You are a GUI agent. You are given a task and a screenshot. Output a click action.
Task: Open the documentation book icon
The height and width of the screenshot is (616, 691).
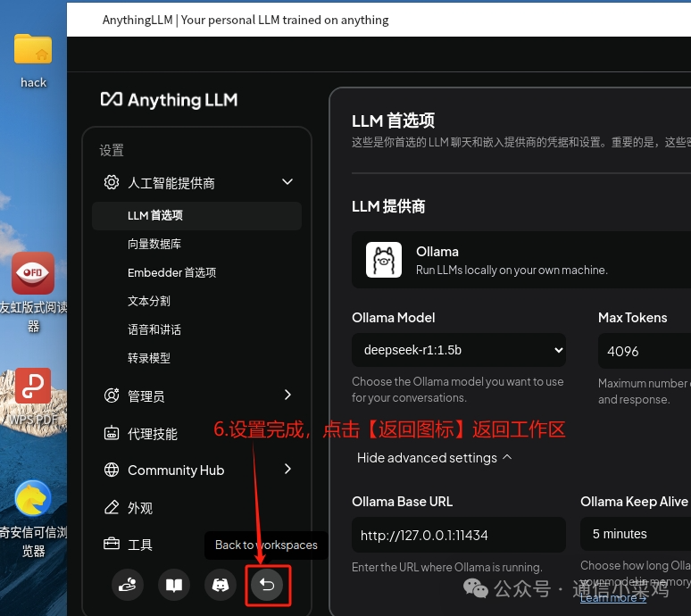173,585
